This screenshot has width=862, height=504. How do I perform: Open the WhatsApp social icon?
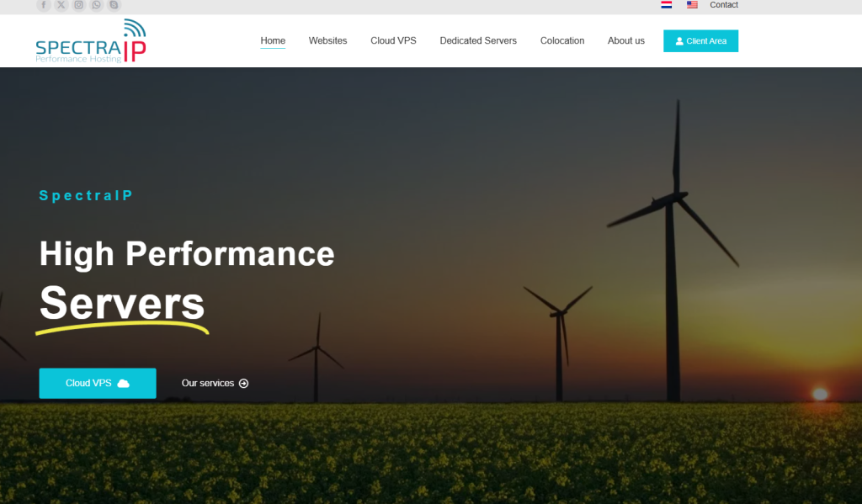coord(96,5)
